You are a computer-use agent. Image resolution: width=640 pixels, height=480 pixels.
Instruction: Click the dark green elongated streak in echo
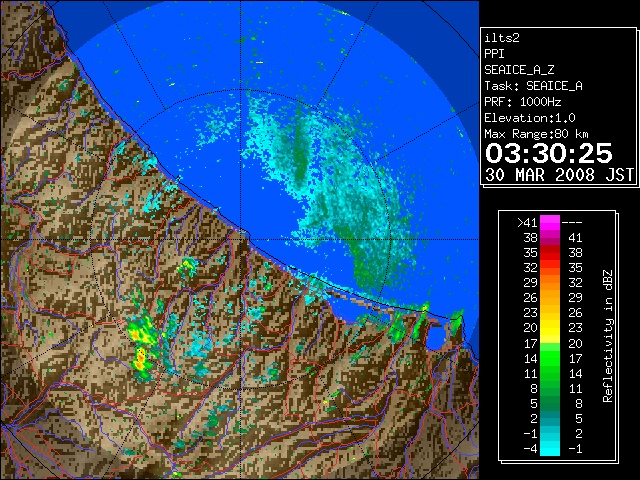[300, 149]
